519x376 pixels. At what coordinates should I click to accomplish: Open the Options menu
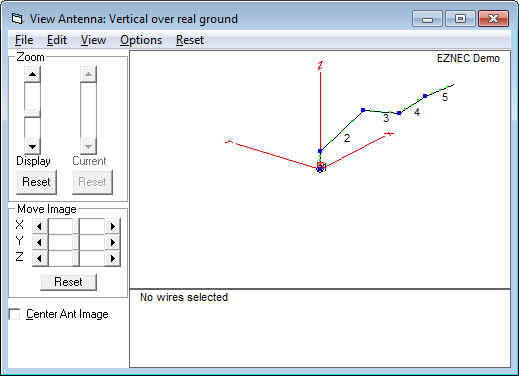[141, 40]
